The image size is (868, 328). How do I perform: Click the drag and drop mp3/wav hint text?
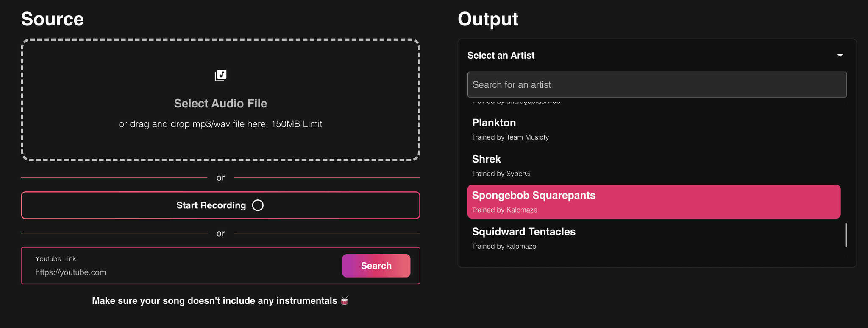220,124
